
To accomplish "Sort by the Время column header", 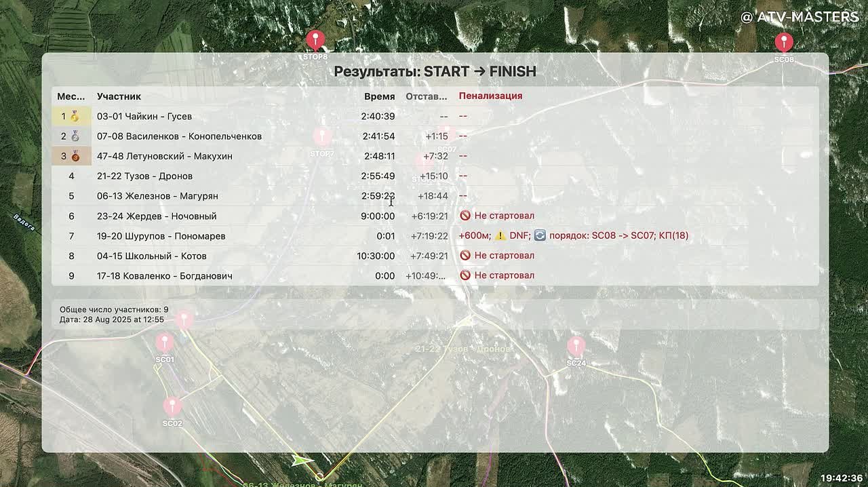I will click(379, 96).
